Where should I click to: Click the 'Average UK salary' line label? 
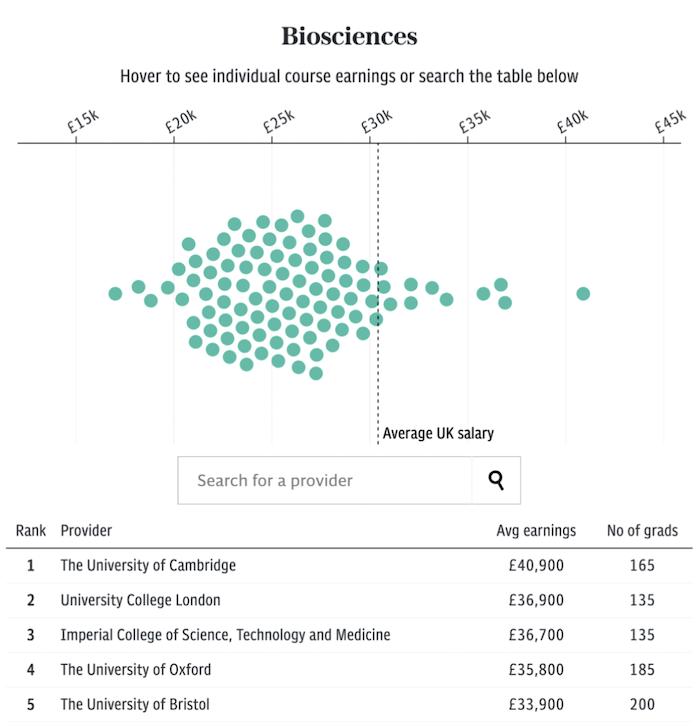[x=438, y=433]
